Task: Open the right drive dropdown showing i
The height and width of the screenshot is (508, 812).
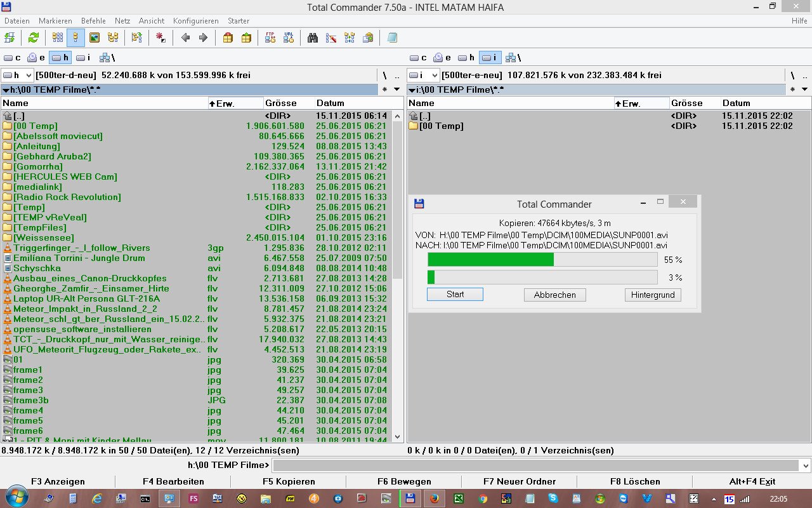Action: pos(423,75)
